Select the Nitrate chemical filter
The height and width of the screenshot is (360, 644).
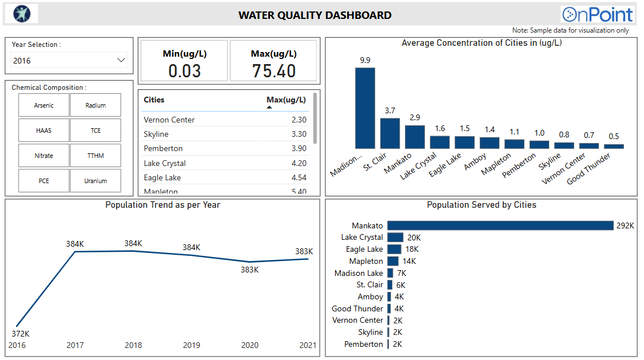tap(44, 156)
